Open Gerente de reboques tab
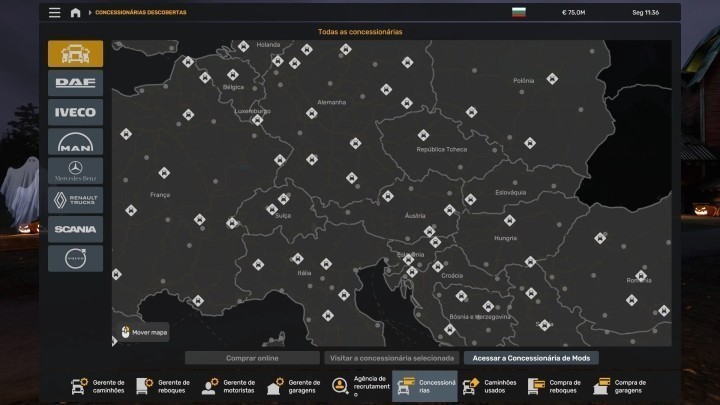 [163, 386]
